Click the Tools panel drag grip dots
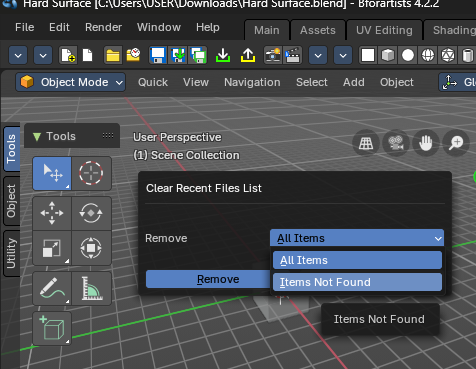Screen dimensions: 476x369 [x=108, y=136]
